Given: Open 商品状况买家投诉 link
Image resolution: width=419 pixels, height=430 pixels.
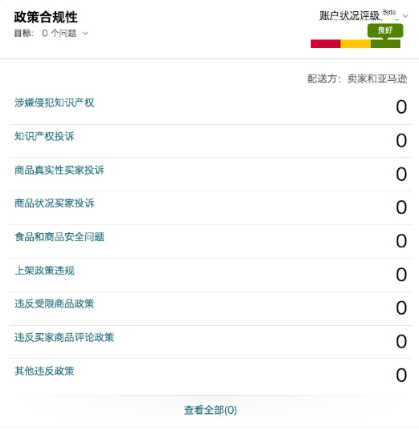Looking at the screenshot, I should point(54,203).
